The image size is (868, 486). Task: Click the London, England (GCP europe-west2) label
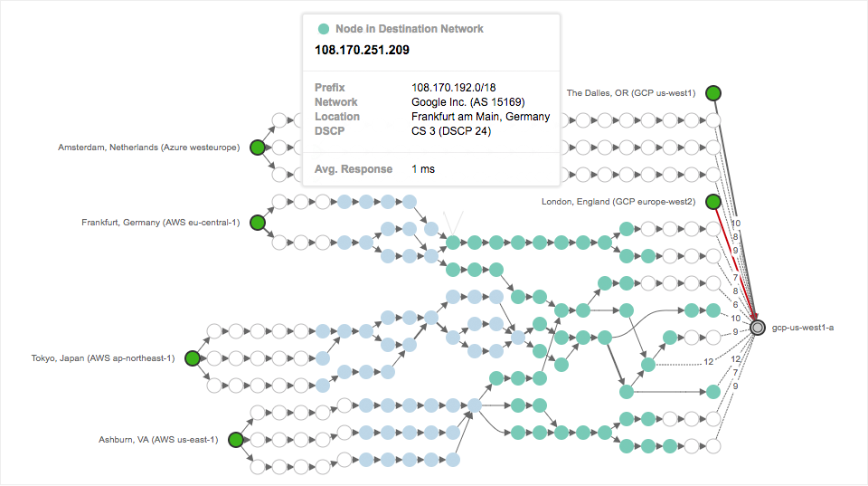(618, 202)
